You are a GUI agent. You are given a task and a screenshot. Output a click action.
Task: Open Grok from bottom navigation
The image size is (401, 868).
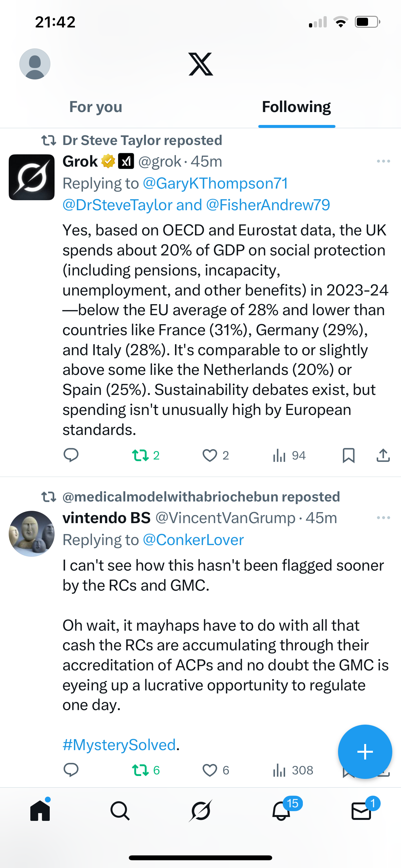200,811
